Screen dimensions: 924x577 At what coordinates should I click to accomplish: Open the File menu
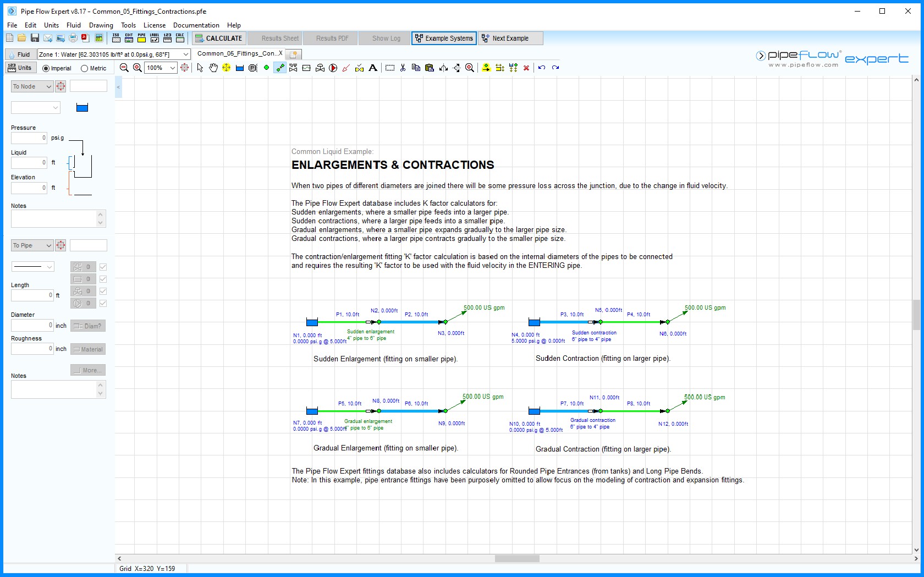[12, 25]
